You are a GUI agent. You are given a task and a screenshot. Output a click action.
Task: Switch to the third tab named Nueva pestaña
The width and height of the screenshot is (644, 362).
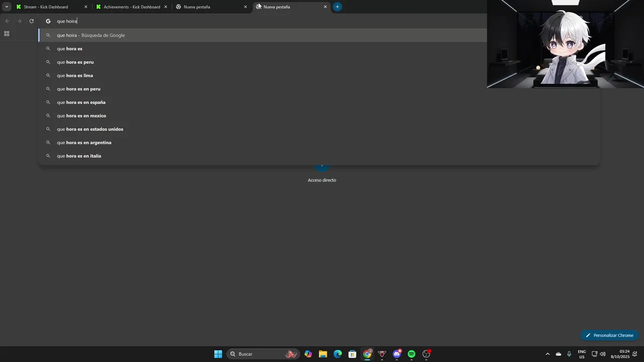(x=211, y=7)
